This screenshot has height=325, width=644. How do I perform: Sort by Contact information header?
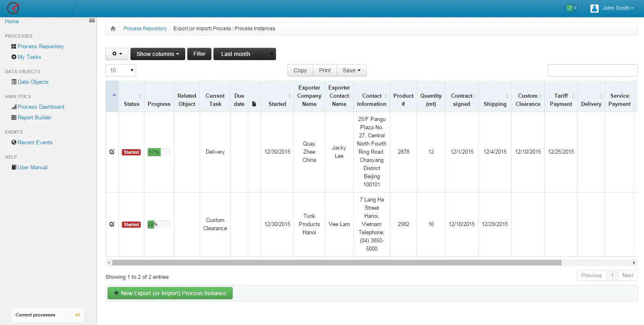pyautogui.click(x=372, y=96)
